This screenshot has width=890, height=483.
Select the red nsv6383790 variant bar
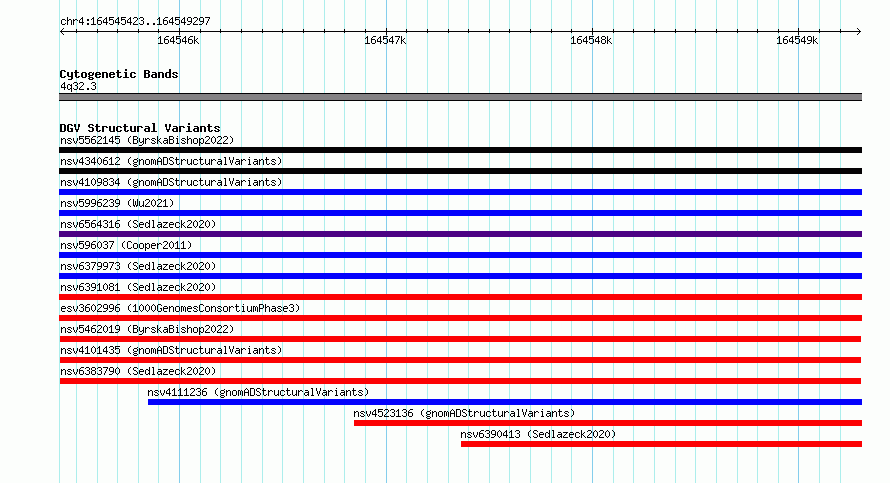[460, 381]
